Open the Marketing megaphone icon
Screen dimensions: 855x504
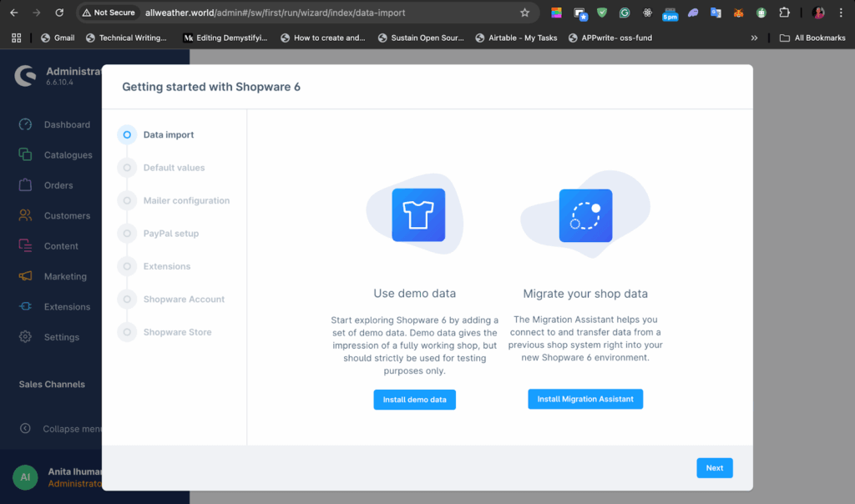[x=25, y=276]
